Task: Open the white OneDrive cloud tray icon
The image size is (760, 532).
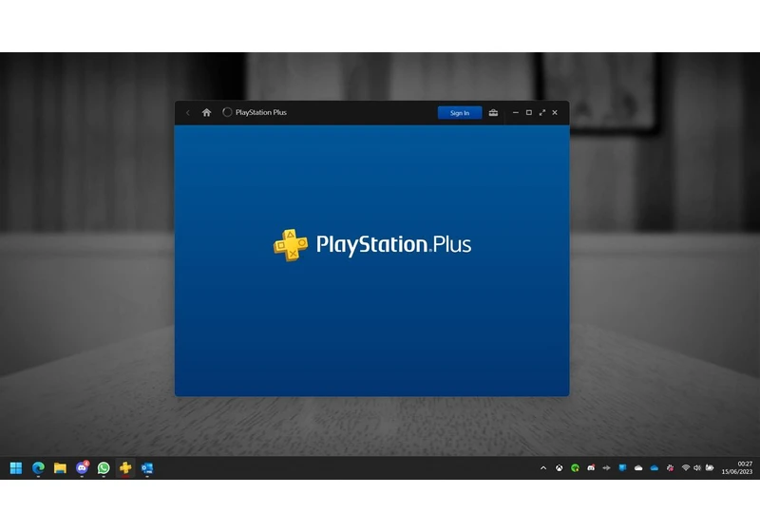Action: click(638, 468)
